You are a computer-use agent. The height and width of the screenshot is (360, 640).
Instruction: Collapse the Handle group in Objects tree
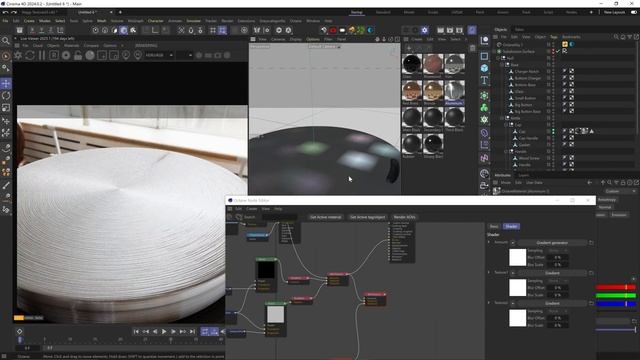point(506,151)
